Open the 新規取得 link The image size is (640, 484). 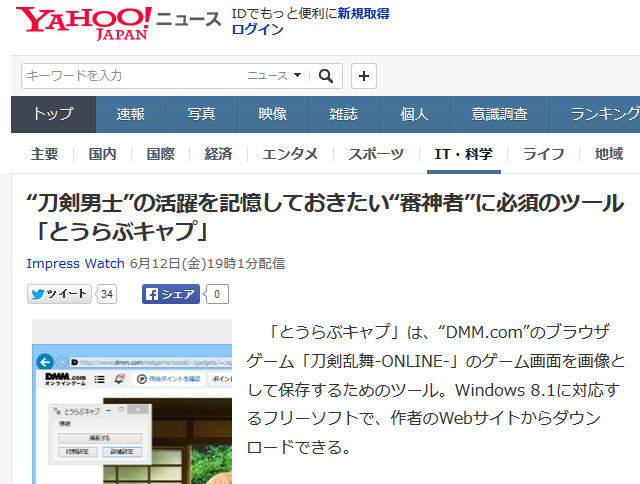point(363,13)
